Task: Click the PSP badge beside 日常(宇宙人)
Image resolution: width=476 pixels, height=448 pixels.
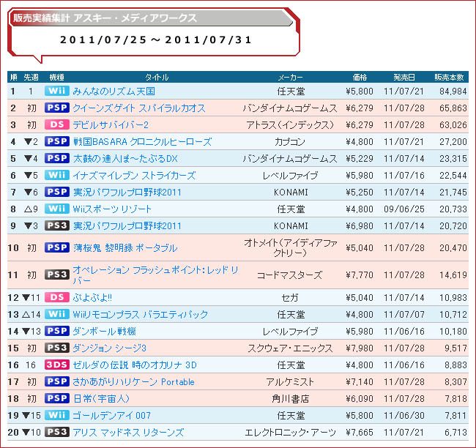Action: pos(57,398)
